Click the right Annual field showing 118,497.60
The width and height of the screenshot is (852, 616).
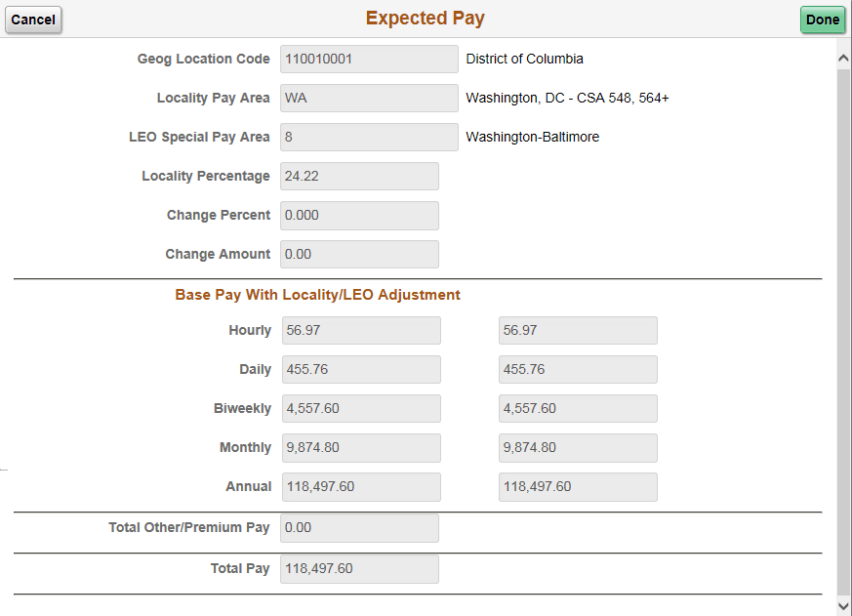578,486
